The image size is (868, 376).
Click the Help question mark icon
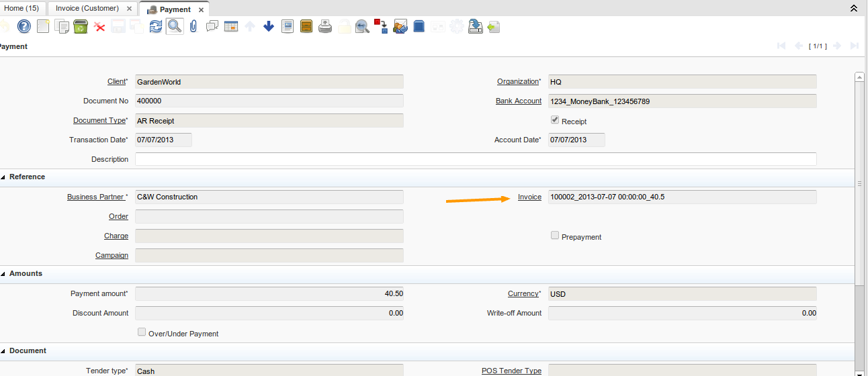pyautogui.click(x=24, y=27)
